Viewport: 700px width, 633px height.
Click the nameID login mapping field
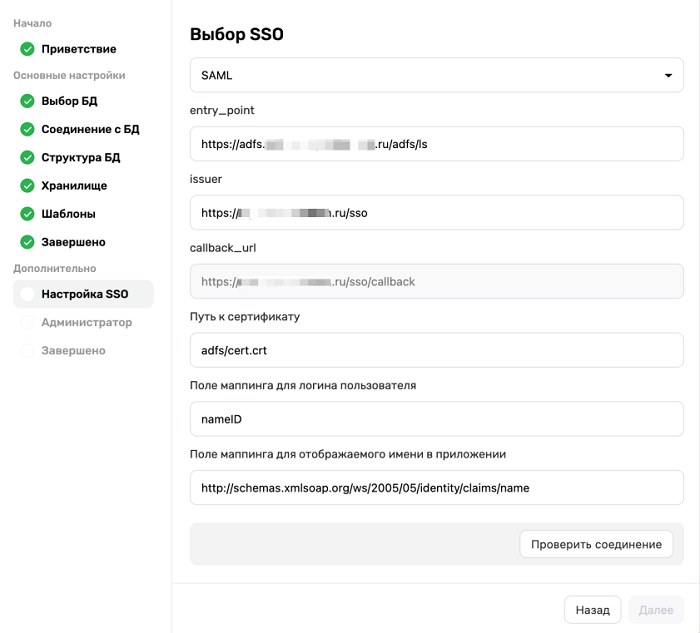[436, 419]
